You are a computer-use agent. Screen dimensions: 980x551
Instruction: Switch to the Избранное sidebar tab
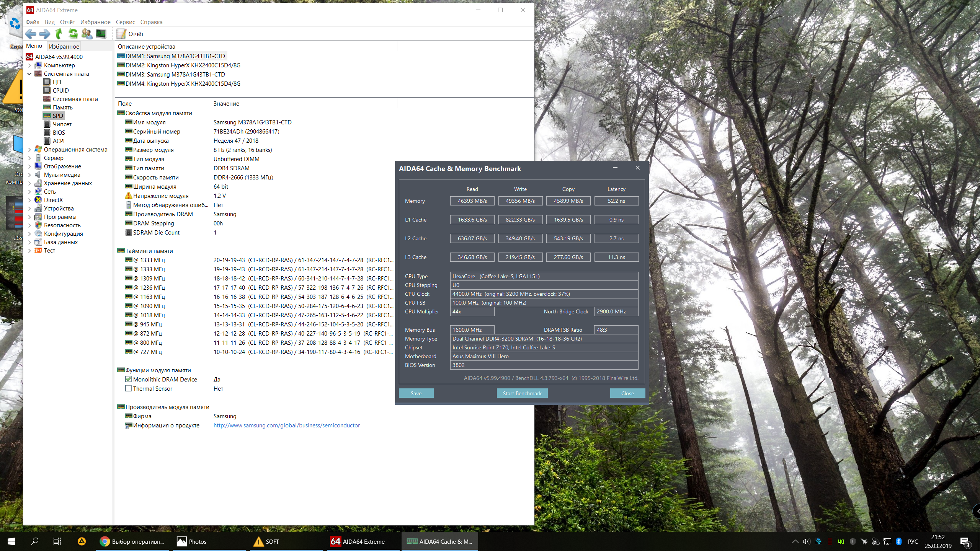point(64,46)
